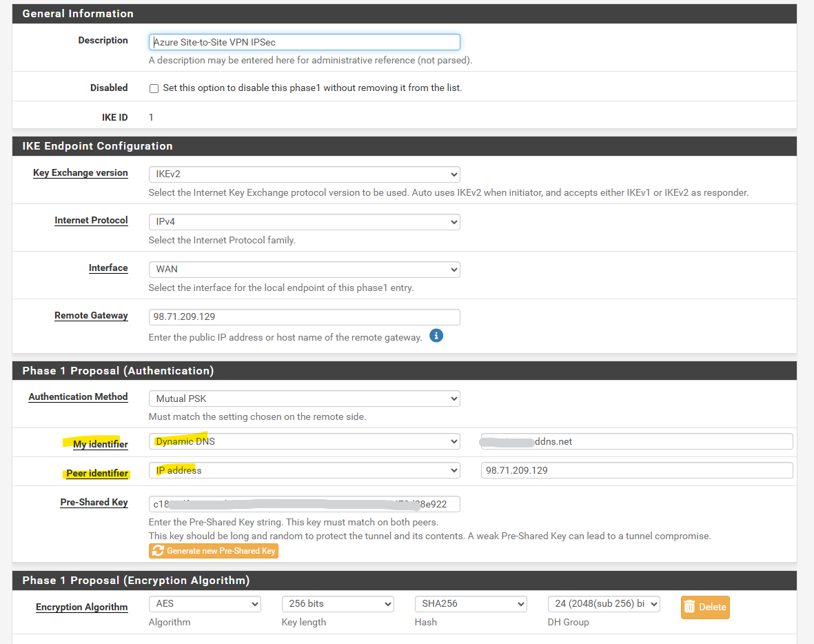Open the Authentication Method dropdown
This screenshot has width=814, height=644.
click(x=304, y=399)
